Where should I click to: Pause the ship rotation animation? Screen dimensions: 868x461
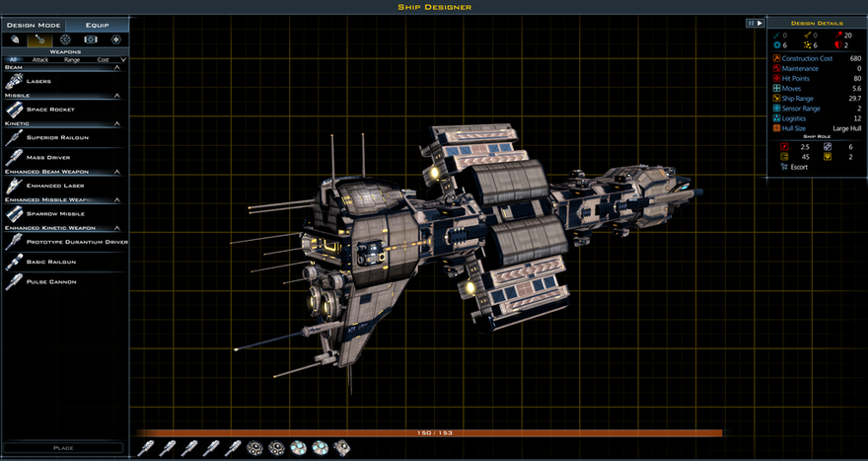751,23
